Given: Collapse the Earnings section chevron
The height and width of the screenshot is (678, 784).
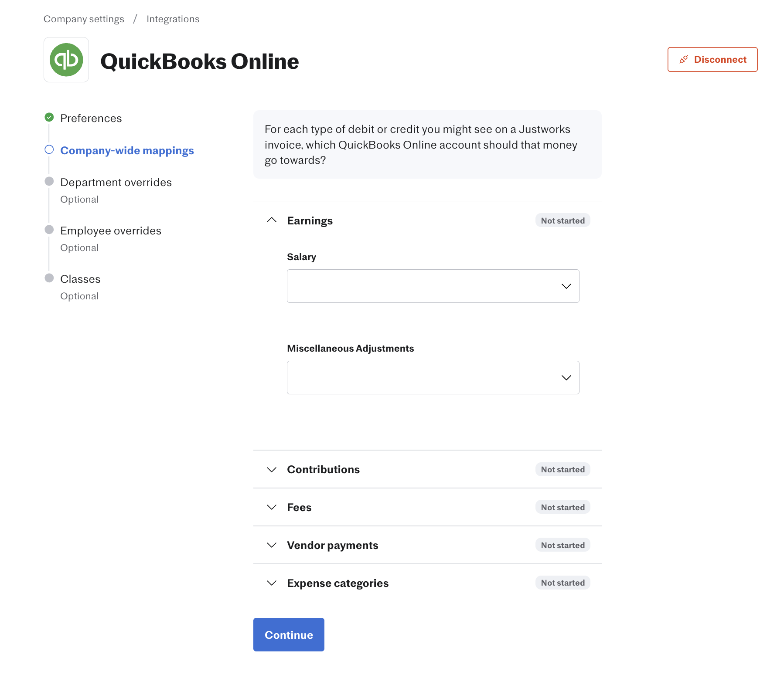Looking at the screenshot, I should (272, 220).
